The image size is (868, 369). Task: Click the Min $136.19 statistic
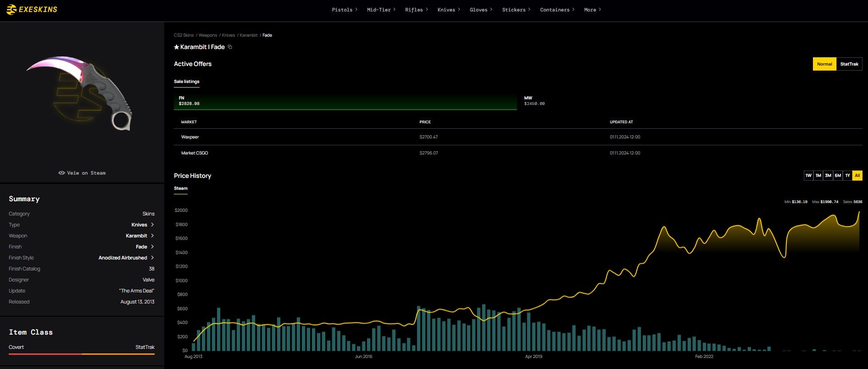(796, 202)
